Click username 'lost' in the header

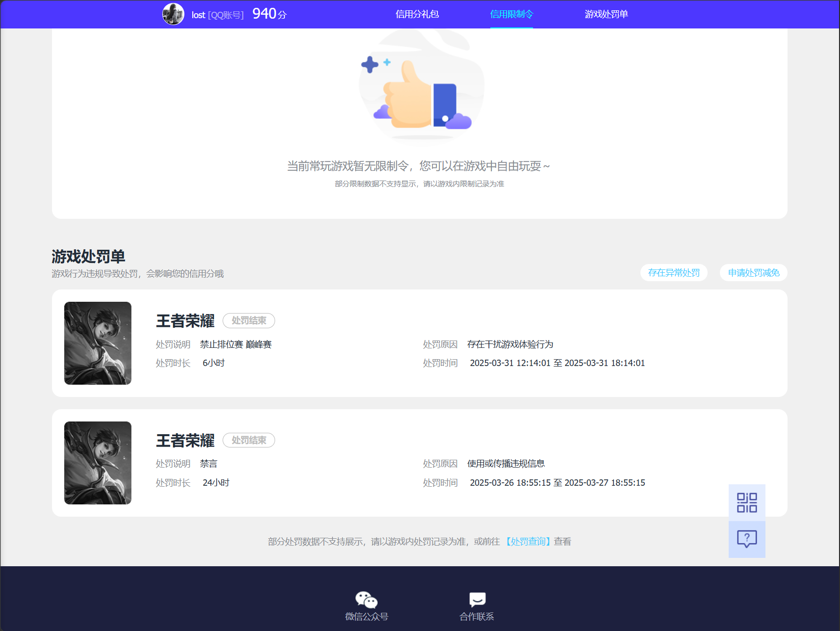coord(198,15)
